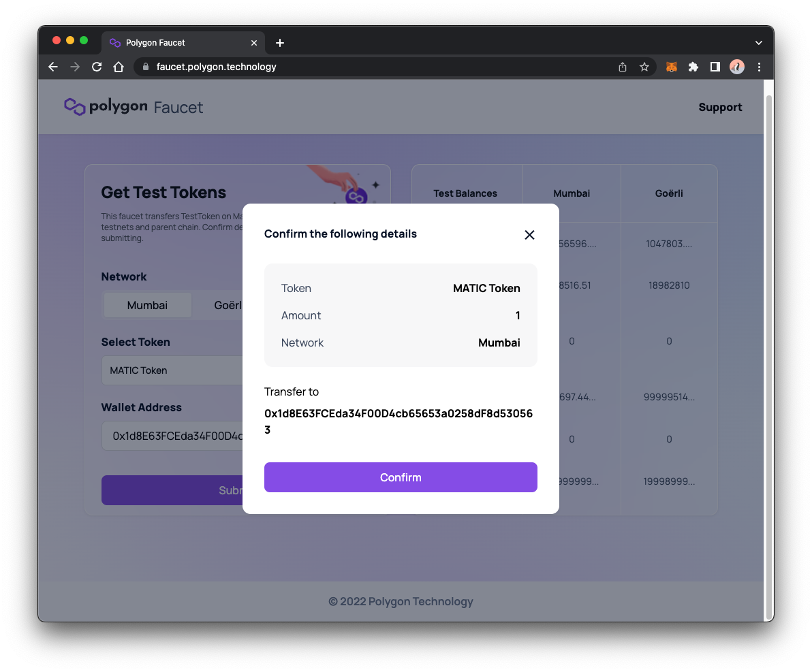The height and width of the screenshot is (672, 812).
Task: Toggle the browser side panel
Action: (x=715, y=67)
